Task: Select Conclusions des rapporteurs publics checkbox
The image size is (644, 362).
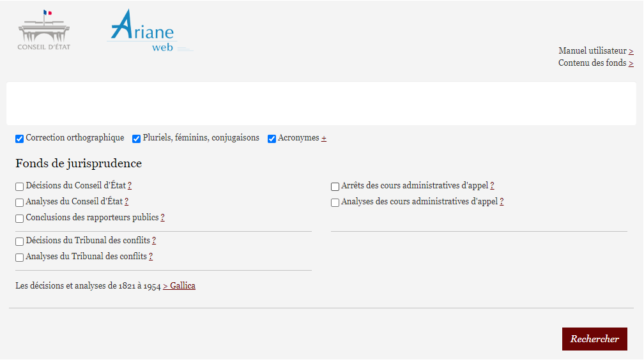Action: point(19,219)
